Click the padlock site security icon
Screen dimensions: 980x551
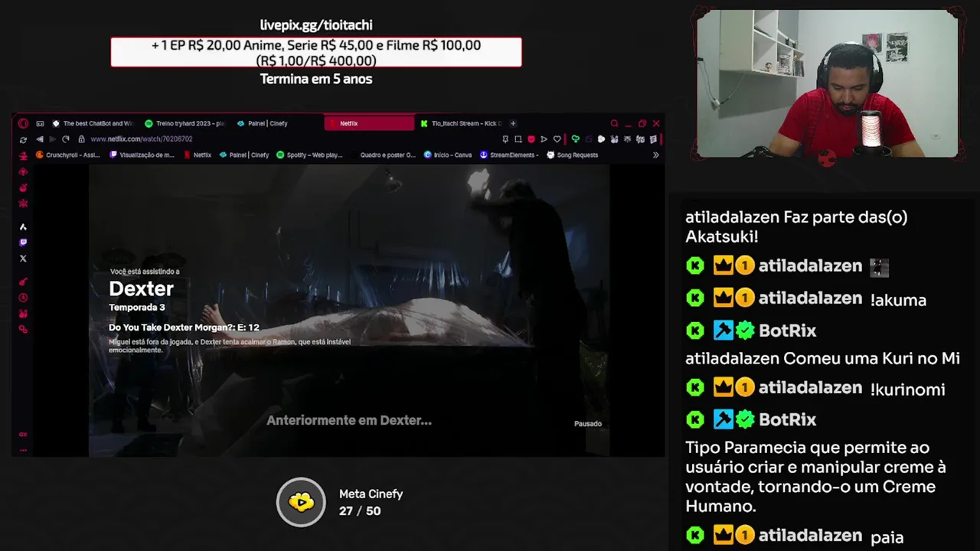(x=81, y=139)
